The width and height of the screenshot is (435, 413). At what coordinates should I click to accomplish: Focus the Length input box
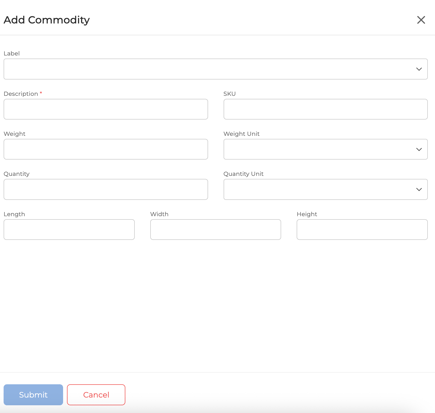pos(69,229)
